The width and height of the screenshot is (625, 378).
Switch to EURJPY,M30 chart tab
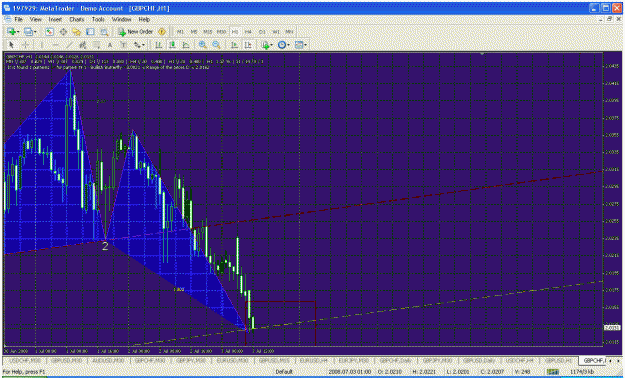354,360
